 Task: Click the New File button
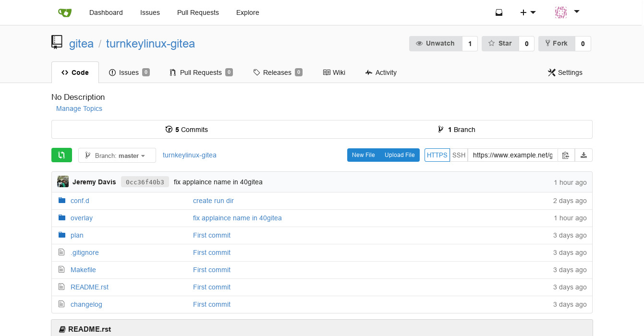click(x=363, y=155)
